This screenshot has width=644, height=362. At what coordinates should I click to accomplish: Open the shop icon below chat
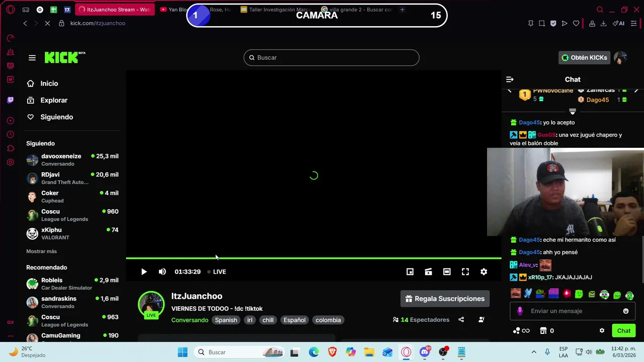543,331
